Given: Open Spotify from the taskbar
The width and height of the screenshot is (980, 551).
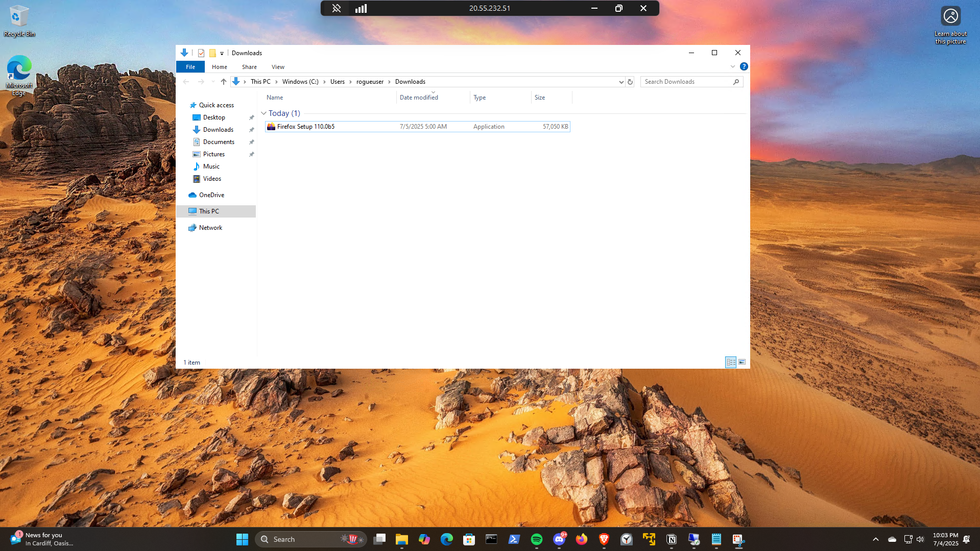Looking at the screenshot, I should 536,539.
